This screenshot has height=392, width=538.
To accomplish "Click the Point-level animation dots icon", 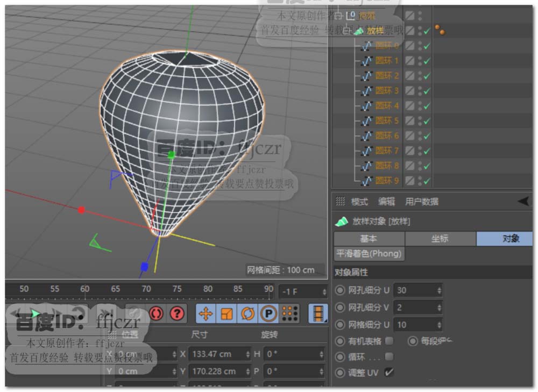I will (289, 313).
